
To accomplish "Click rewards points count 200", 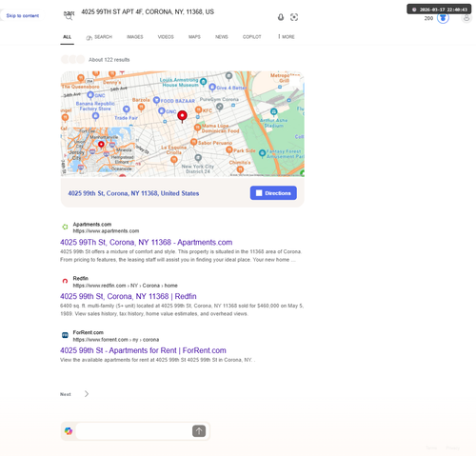I will (428, 18).
